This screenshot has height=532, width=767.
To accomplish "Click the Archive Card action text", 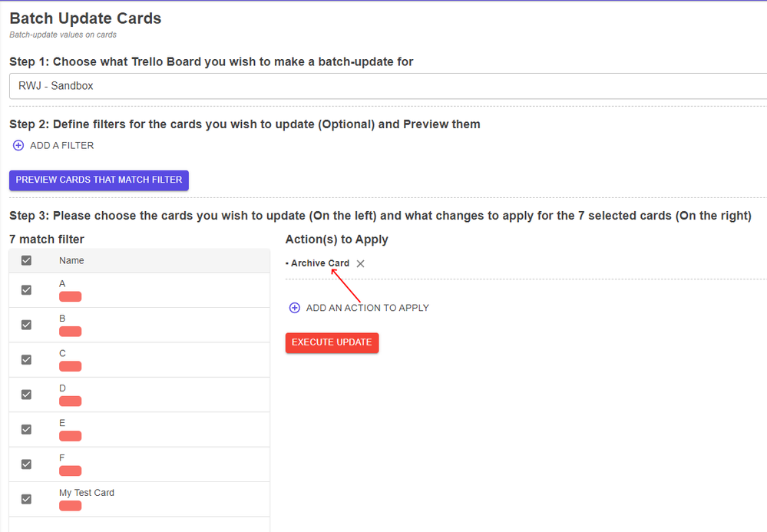I will pos(320,263).
